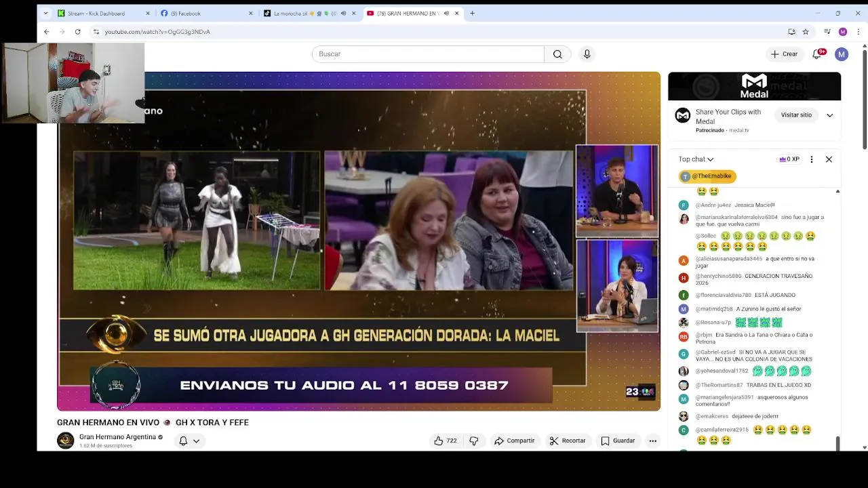Open the Chrome three-dot menu
868x488 pixels.
(x=859, y=32)
